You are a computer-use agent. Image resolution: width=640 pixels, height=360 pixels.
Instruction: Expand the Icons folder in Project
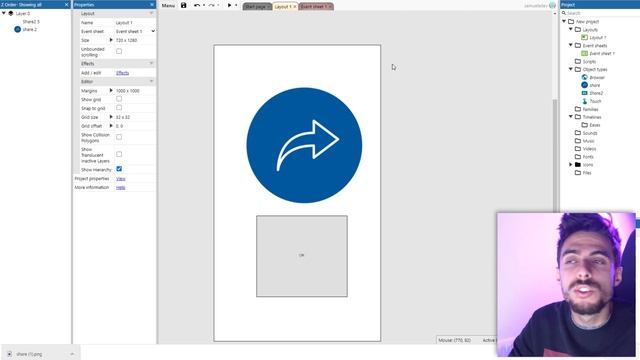pyautogui.click(x=571, y=164)
